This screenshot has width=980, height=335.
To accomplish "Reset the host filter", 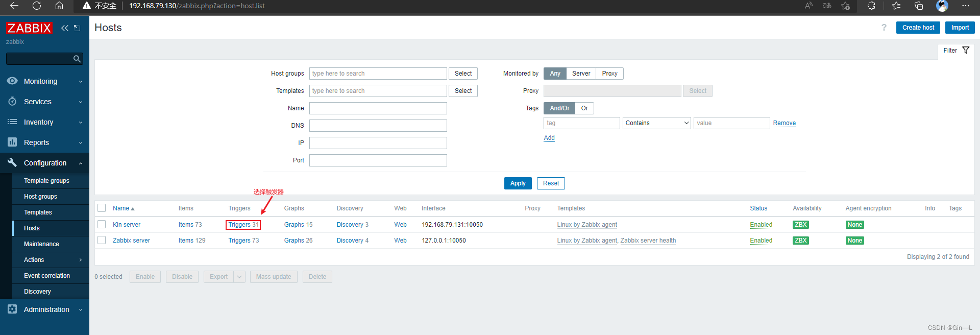I will 551,183.
